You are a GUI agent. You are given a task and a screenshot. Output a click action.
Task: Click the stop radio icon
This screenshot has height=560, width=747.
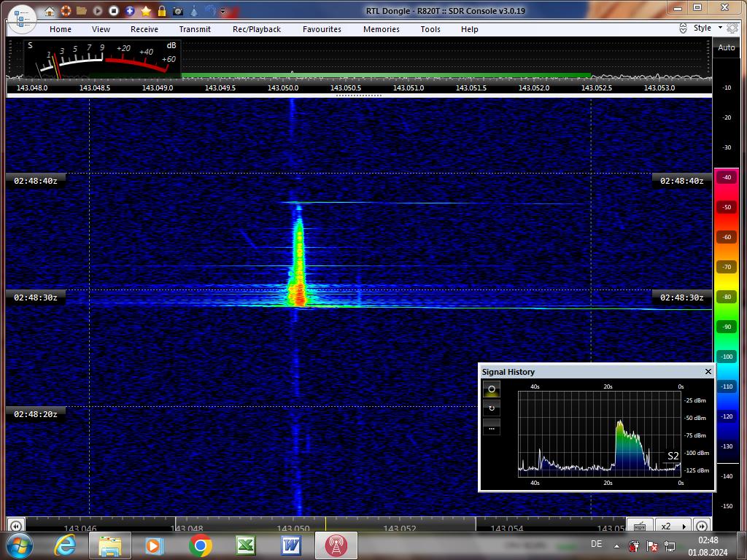pyautogui.click(x=113, y=10)
